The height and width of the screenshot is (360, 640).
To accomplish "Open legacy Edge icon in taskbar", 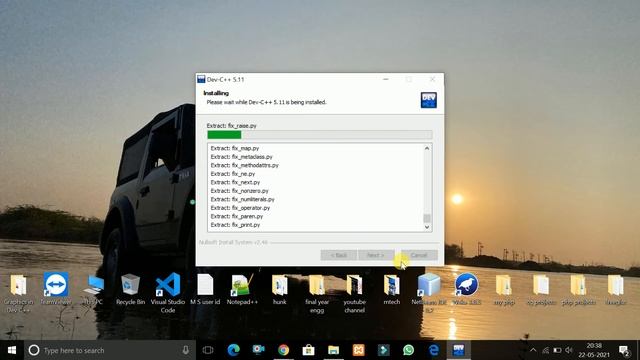I will coord(433,350).
